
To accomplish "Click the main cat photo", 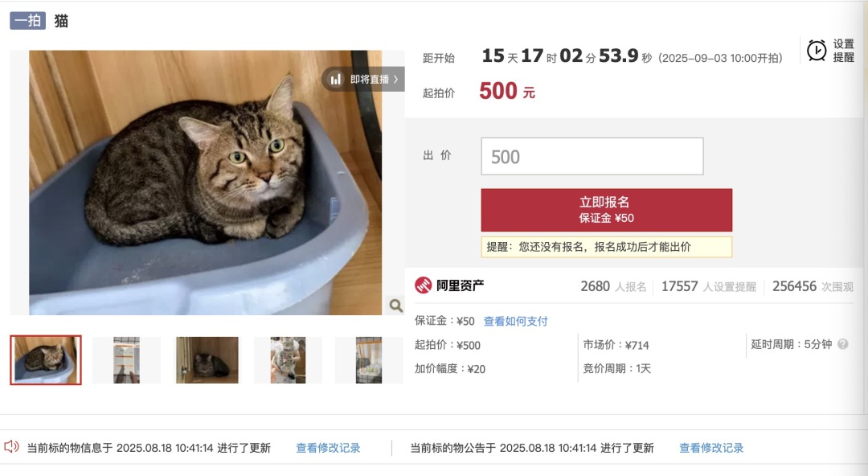I will [x=206, y=183].
